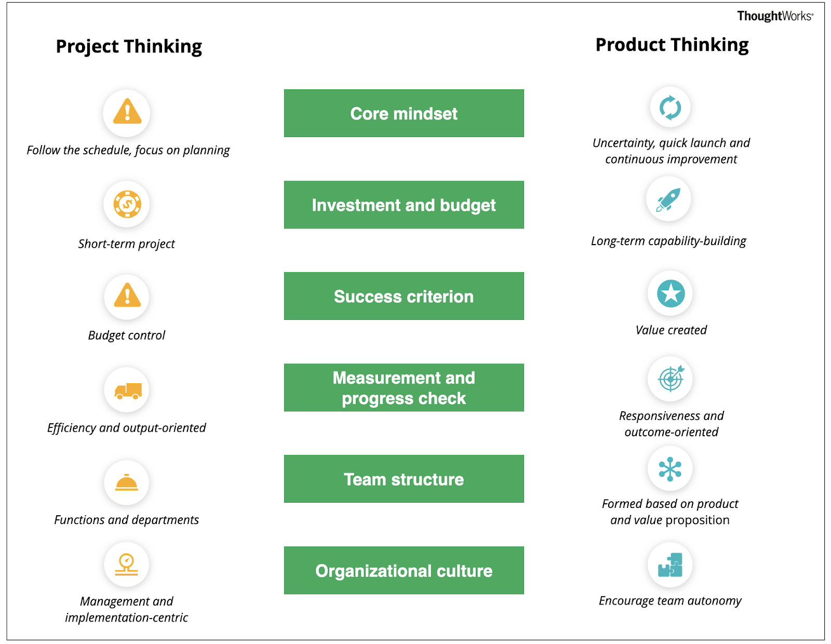Click the warning icon above 'Follow the schedule'
This screenshot has height=644, width=831.
pyautogui.click(x=127, y=112)
